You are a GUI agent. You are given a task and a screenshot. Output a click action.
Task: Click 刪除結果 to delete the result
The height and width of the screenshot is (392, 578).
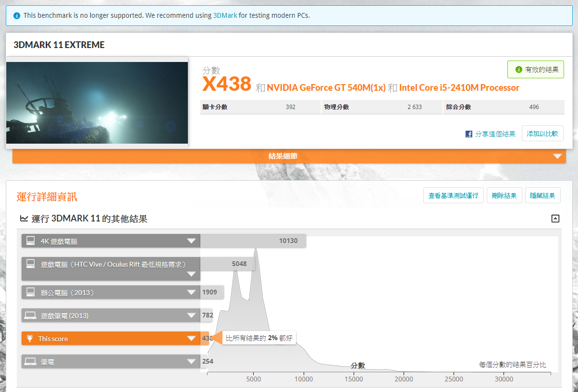click(x=504, y=196)
